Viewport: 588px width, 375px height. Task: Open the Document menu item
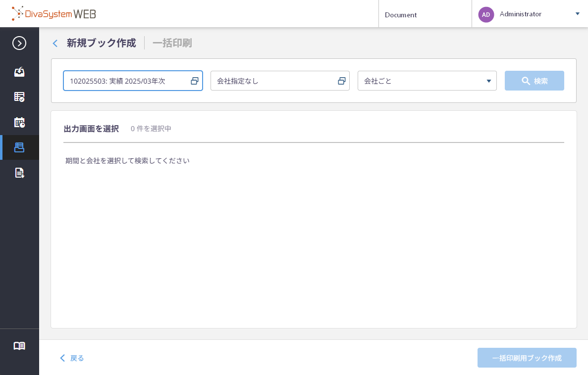point(400,15)
